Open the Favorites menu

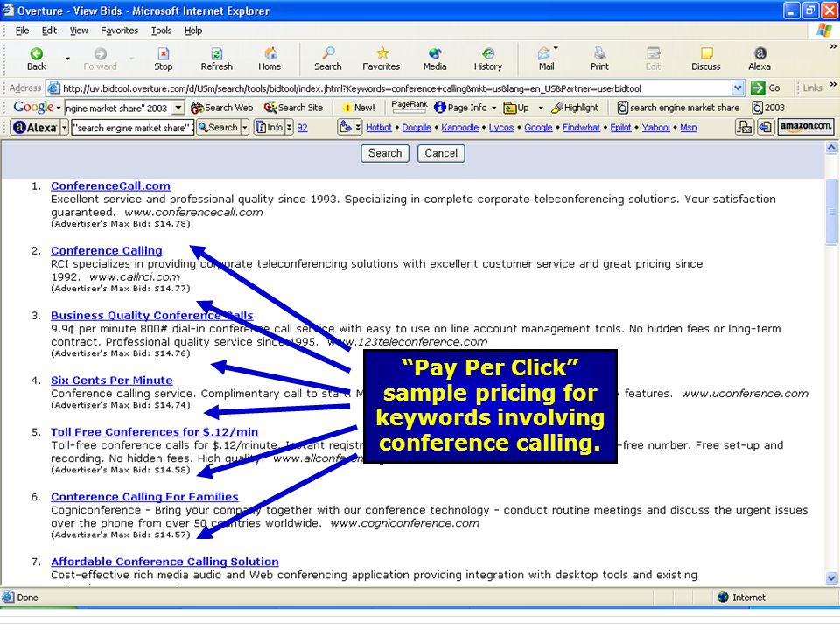click(120, 31)
